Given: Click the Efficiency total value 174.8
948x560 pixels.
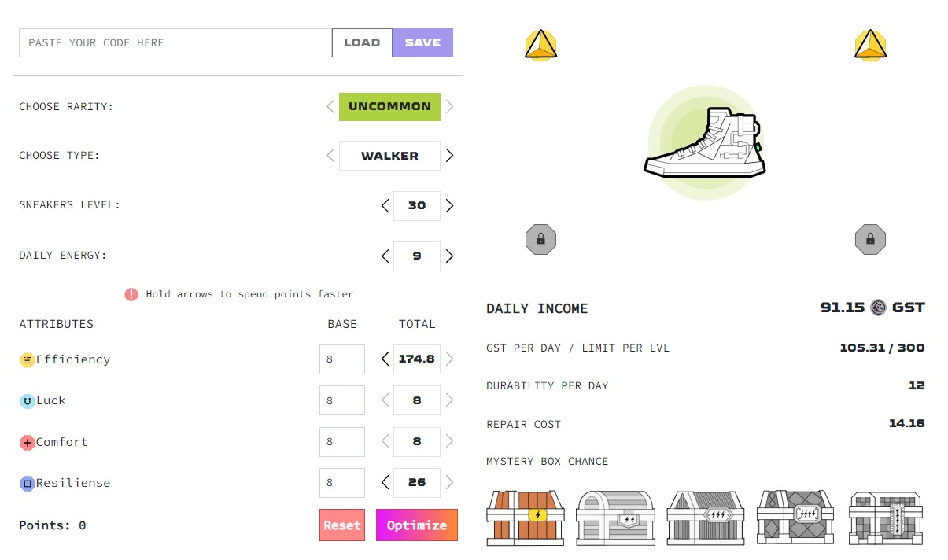Looking at the screenshot, I should 417,359.
